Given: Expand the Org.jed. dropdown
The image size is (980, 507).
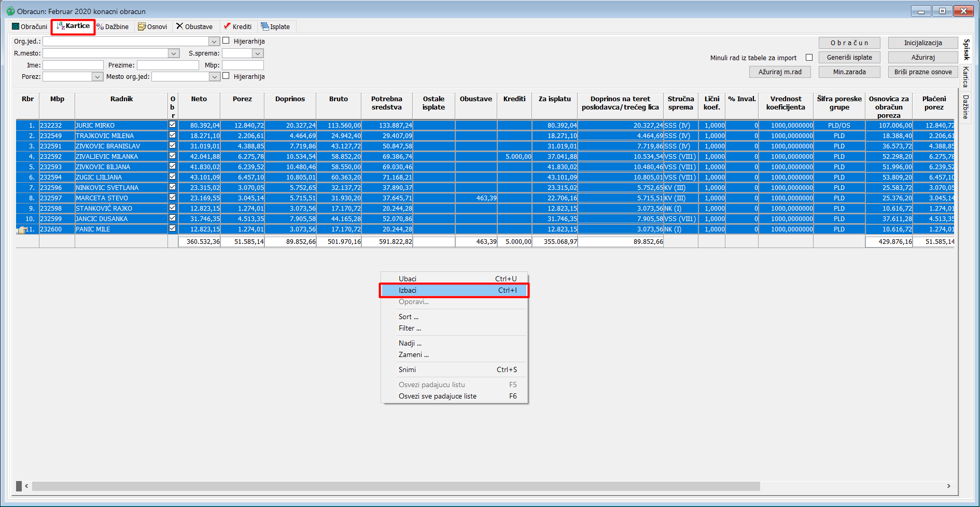Looking at the screenshot, I should coord(214,42).
